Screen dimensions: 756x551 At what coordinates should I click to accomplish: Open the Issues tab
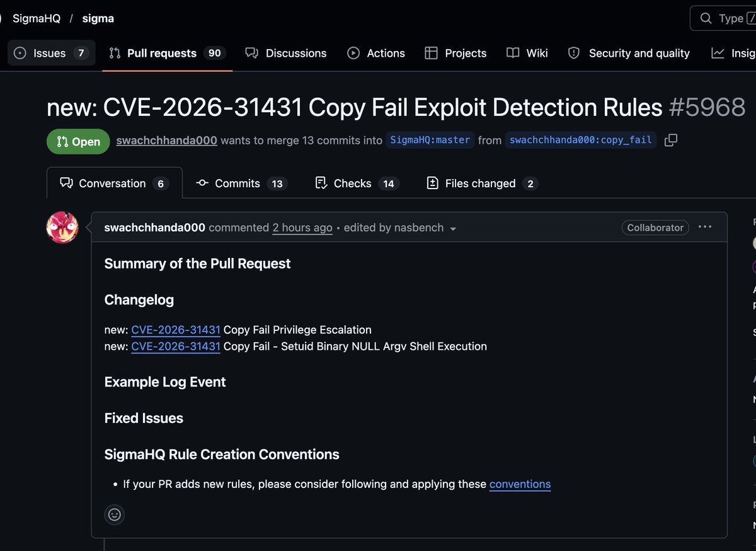coord(52,53)
